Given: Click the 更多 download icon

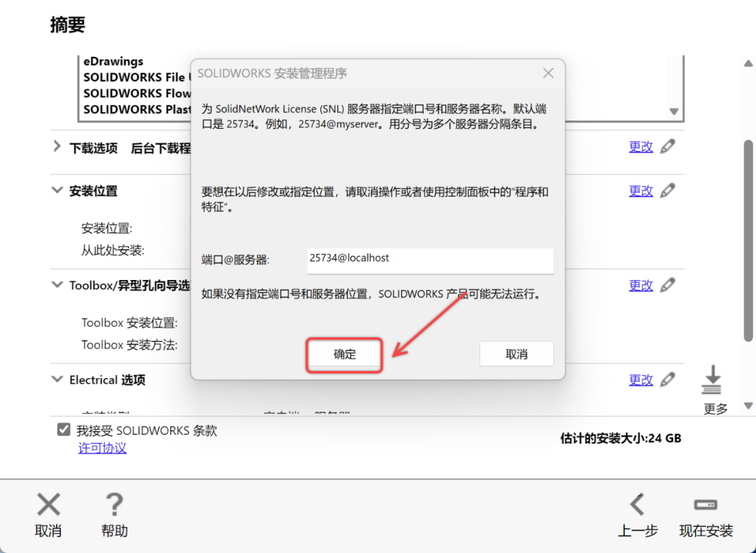Looking at the screenshot, I should [713, 380].
